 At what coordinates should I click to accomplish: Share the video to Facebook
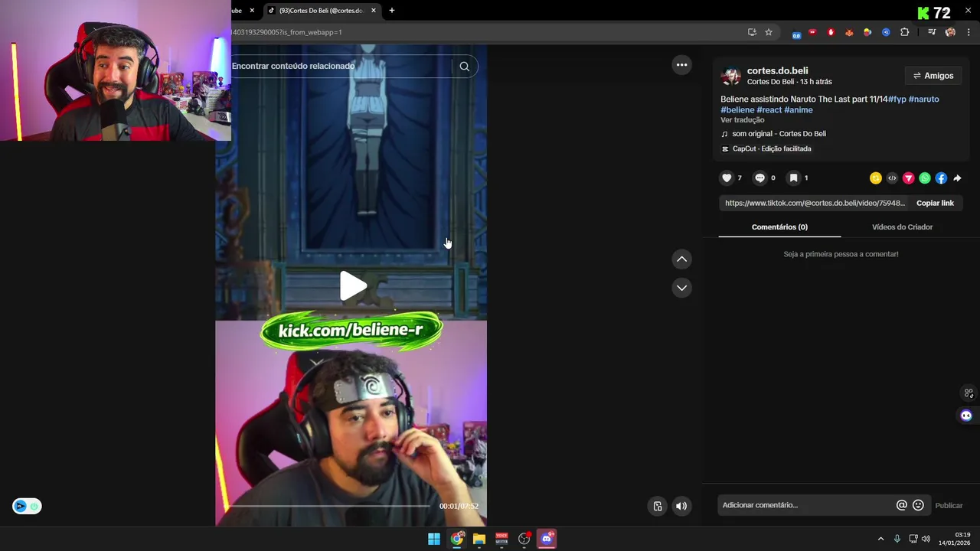click(x=941, y=178)
